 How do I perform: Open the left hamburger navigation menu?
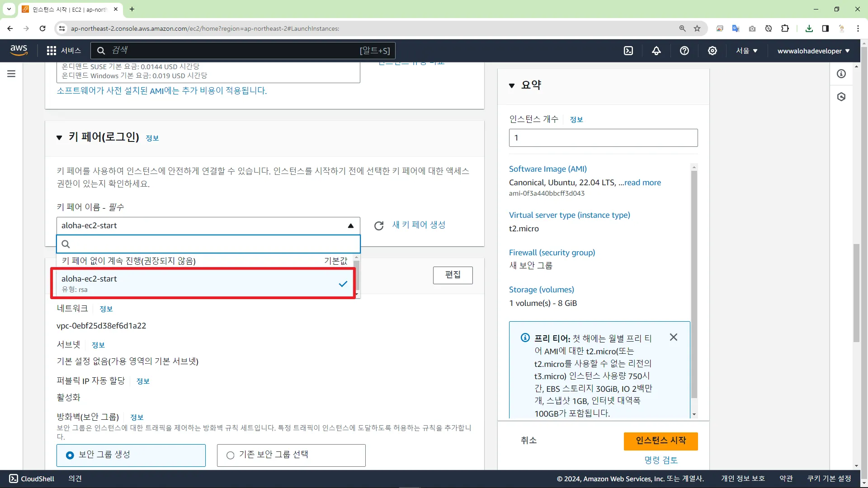(x=11, y=74)
